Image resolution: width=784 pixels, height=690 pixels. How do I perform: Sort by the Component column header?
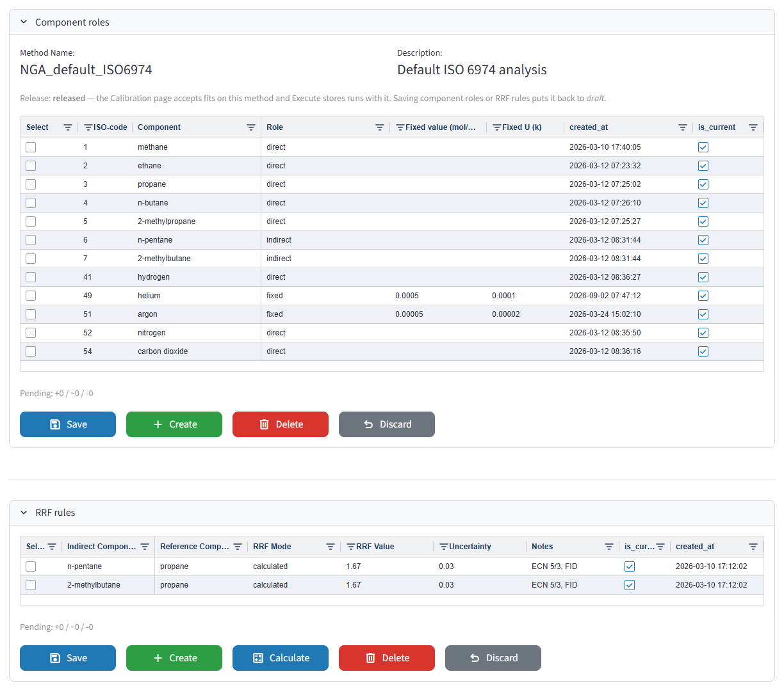tap(159, 127)
